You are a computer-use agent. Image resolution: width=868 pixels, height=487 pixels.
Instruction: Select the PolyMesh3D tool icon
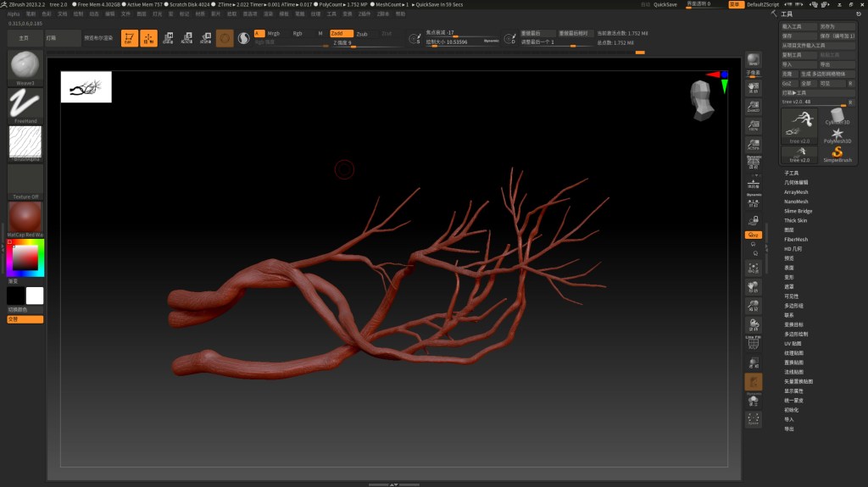pos(837,135)
